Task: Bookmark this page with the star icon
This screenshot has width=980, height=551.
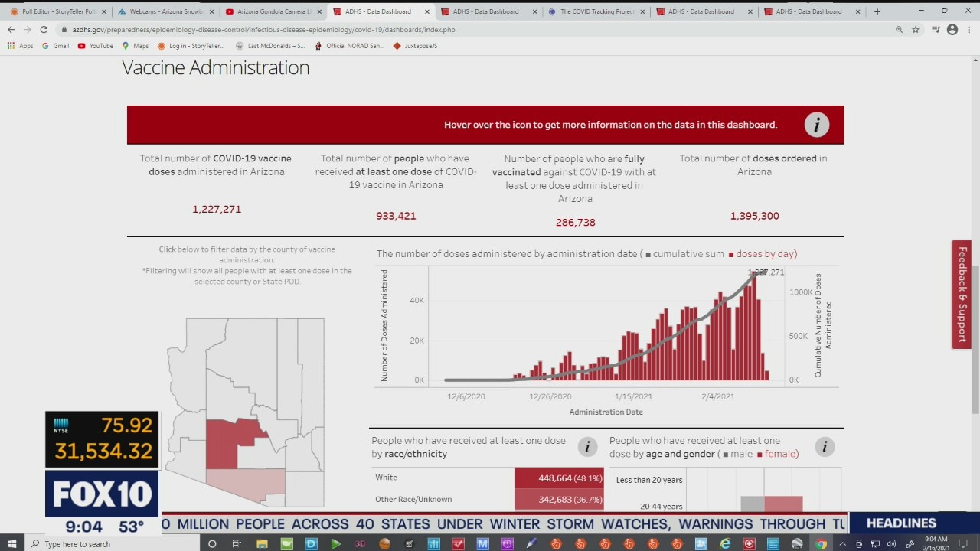Action: (916, 29)
